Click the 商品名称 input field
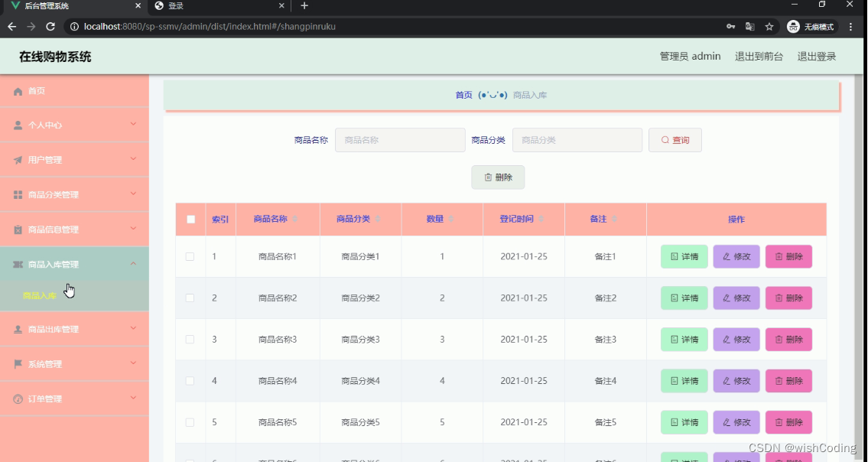Viewport: 868px width, 462px height. coord(400,139)
